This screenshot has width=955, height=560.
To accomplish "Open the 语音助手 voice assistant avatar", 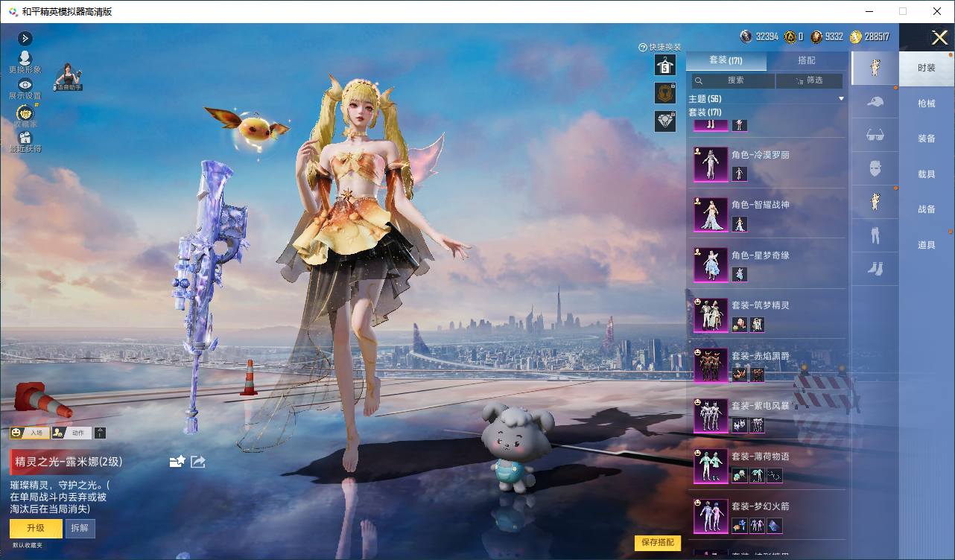I will tap(69, 77).
